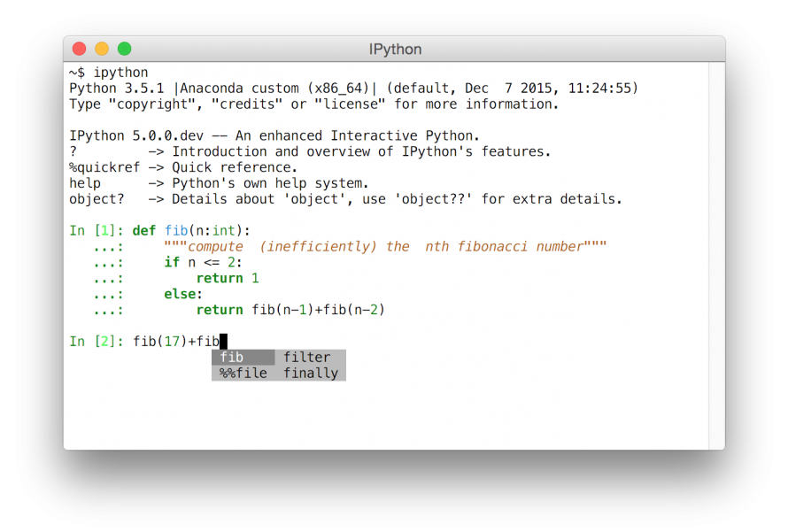Click the terminal's vertical scrollbar track
Screen dimensions: 788x532
coord(716,256)
